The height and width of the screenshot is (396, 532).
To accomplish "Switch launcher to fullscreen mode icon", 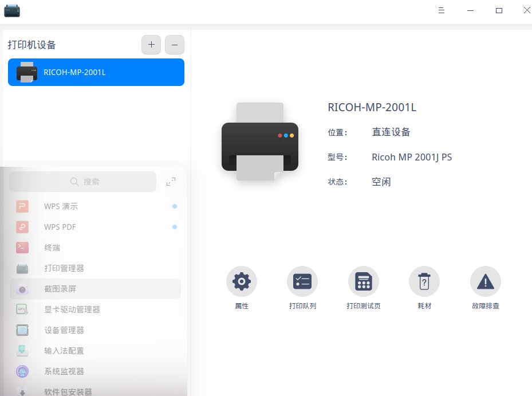I will (171, 182).
